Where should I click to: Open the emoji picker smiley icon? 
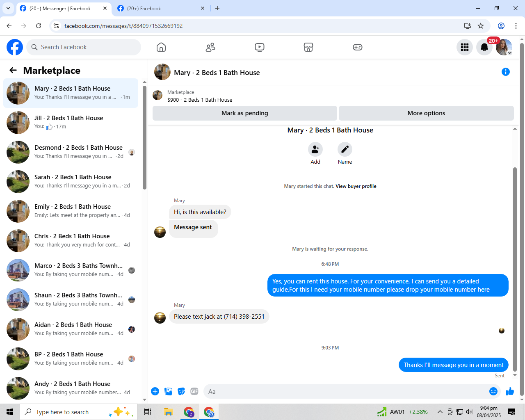click(493, 391)
